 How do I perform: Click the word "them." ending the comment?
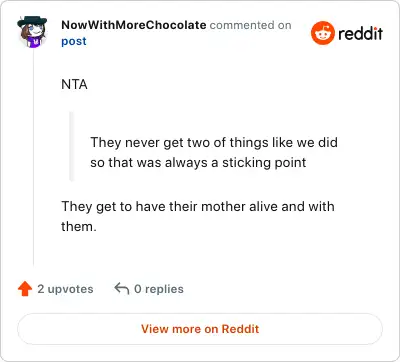(79, 227)
